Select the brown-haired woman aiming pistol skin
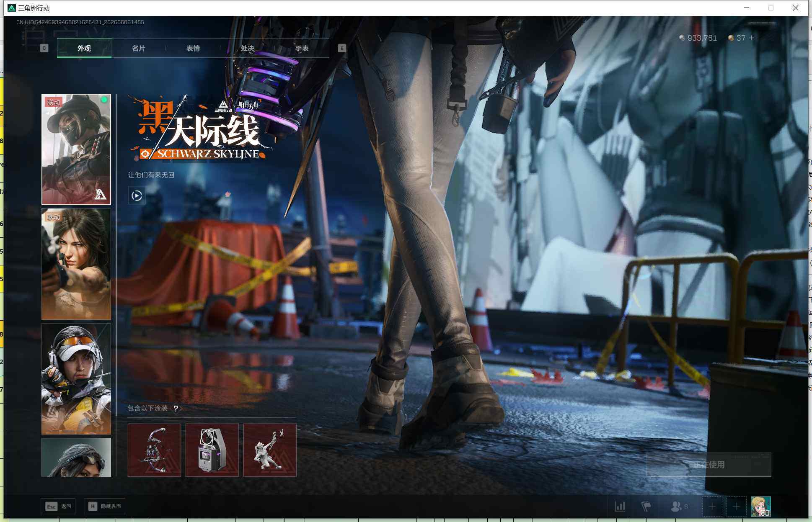The height and width of the screenshot is (522, 812). 76,264
